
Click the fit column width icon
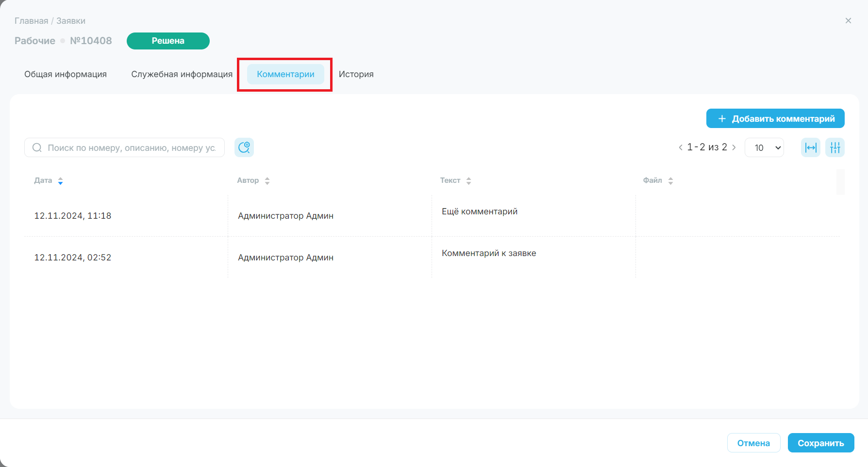pyautogui.click(x=811, y=147)
